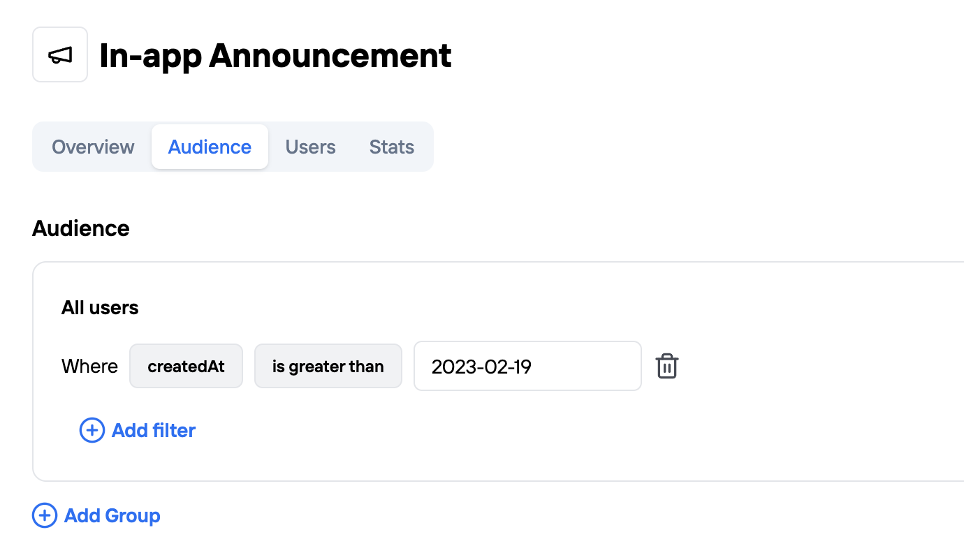
Task: Click the All users group heading
Action: 100,307
